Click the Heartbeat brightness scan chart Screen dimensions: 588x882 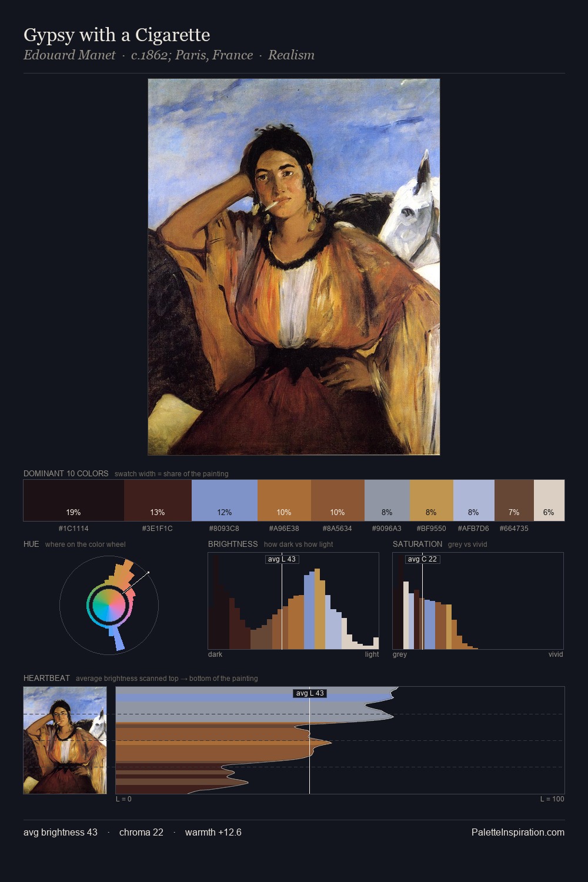point(340,740)
